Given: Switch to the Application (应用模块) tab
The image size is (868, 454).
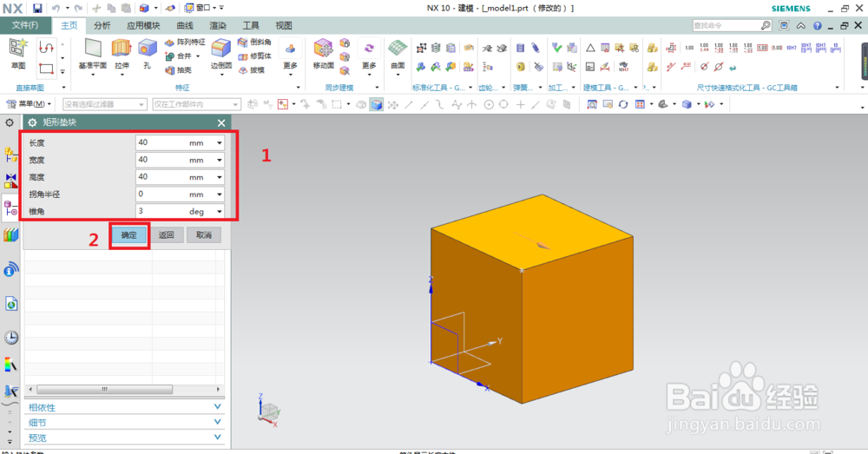Looking at the screenshot, I should [x=143, y=25].
